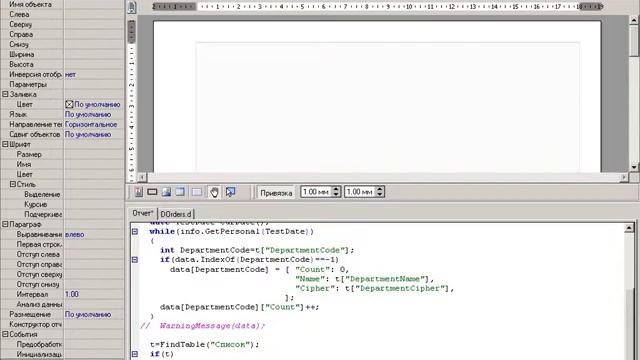This screenshot has height=360, width=640.
Task: Click the horizontal scrollbar left arrow
Action: 142,177
